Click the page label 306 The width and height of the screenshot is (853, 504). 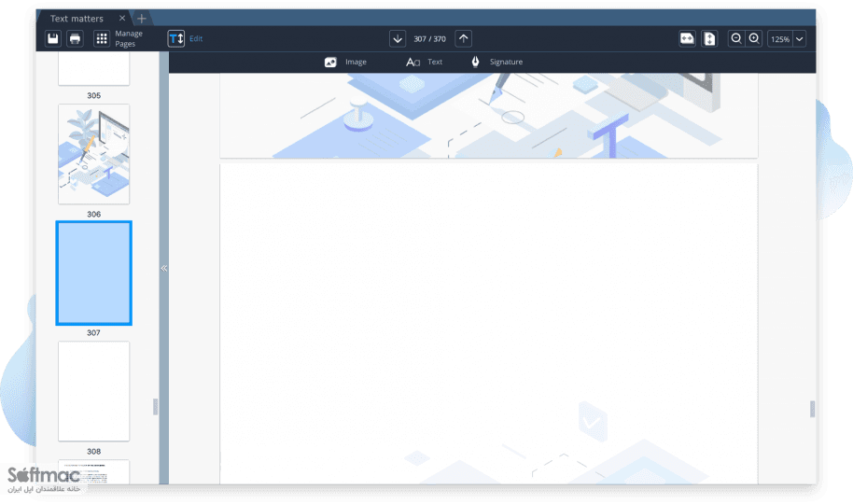pos(94,215)
